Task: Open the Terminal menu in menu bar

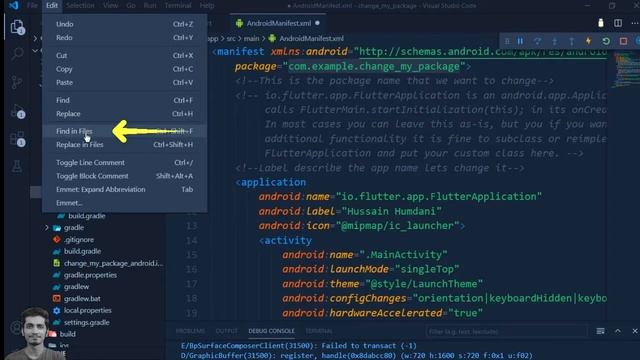Action: 178,5
